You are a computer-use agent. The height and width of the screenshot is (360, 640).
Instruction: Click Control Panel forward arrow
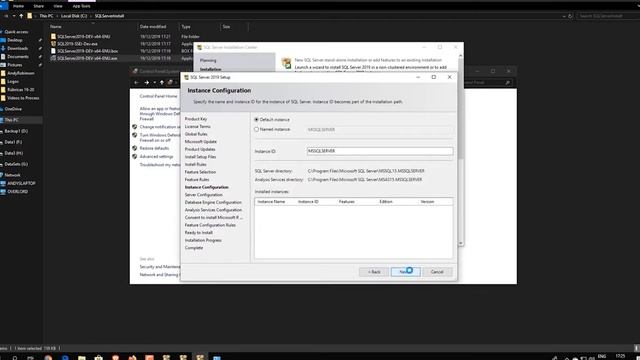(146, 82)
